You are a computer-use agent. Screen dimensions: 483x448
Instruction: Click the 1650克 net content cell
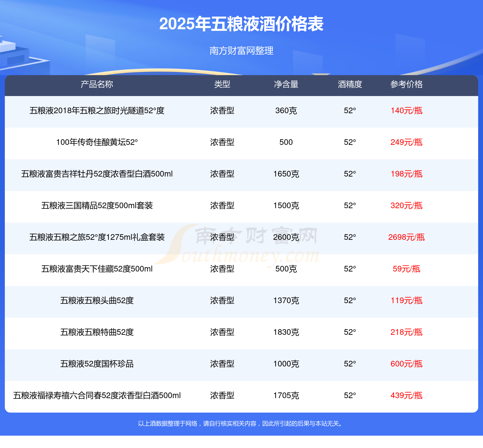pyautogui.click(x=286, y=174)
